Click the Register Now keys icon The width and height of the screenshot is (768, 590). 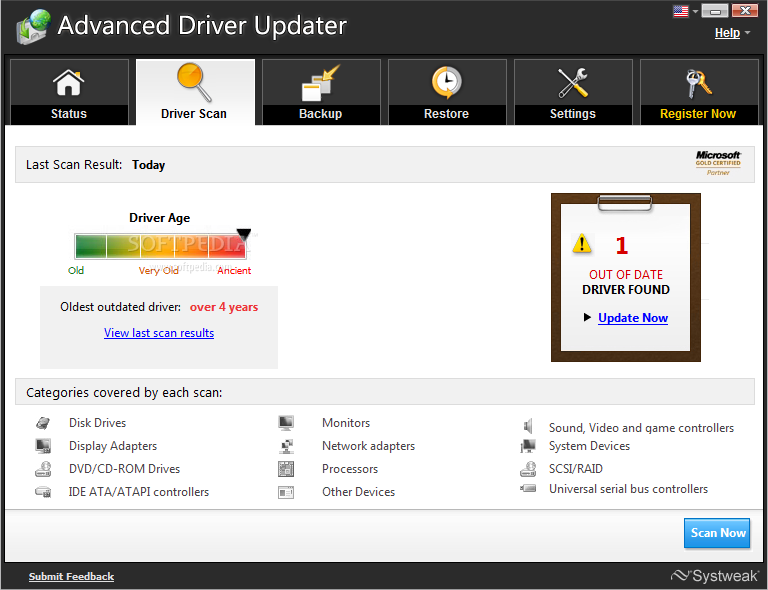pyautogui.click(x=698, y=83)
